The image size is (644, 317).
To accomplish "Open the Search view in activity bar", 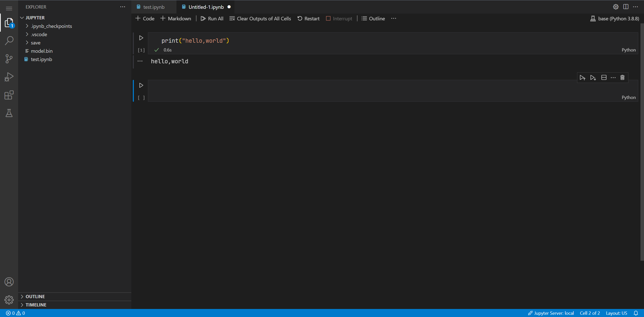I will point(9,40).
